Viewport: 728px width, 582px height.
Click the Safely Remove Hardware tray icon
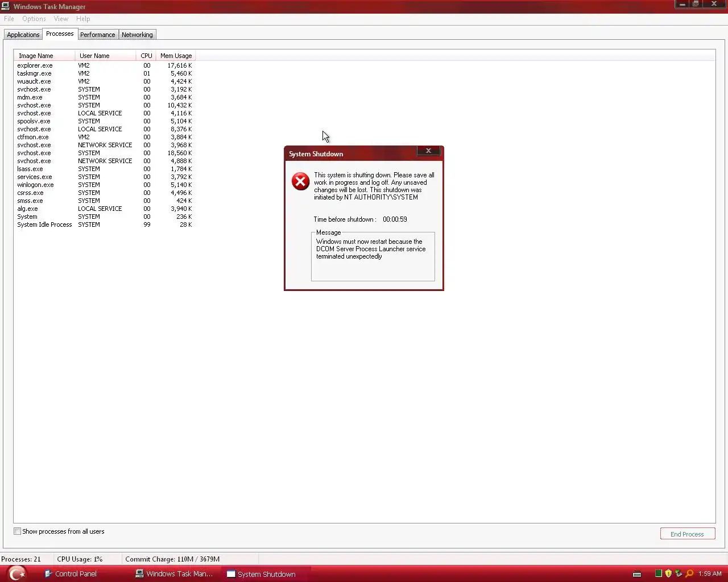coord(679,573)
